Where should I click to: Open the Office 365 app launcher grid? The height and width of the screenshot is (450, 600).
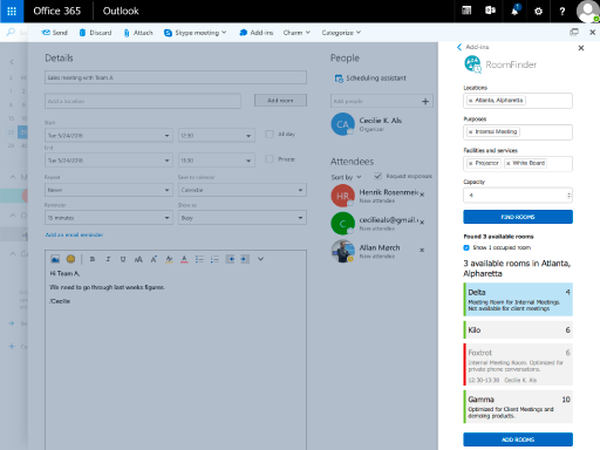(11, 11)
